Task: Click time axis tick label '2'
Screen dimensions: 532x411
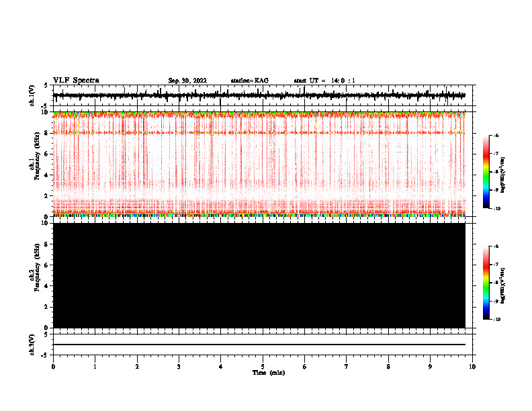Action: coord(137,367)
